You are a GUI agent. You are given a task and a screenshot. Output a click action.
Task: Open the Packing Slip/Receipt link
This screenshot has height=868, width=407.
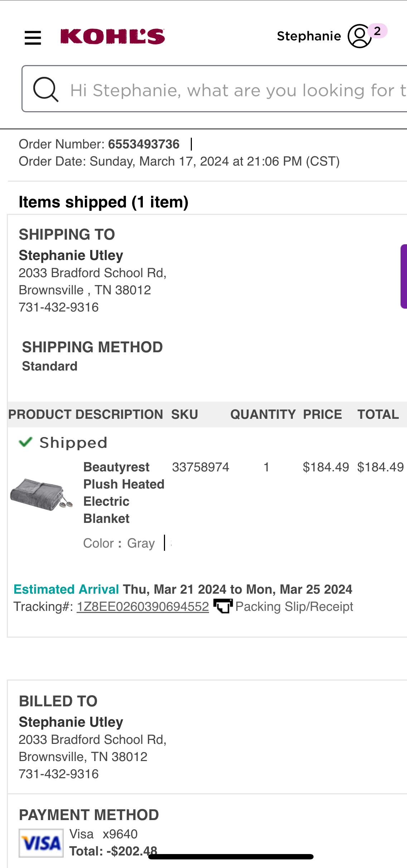(x=294, y=607)
